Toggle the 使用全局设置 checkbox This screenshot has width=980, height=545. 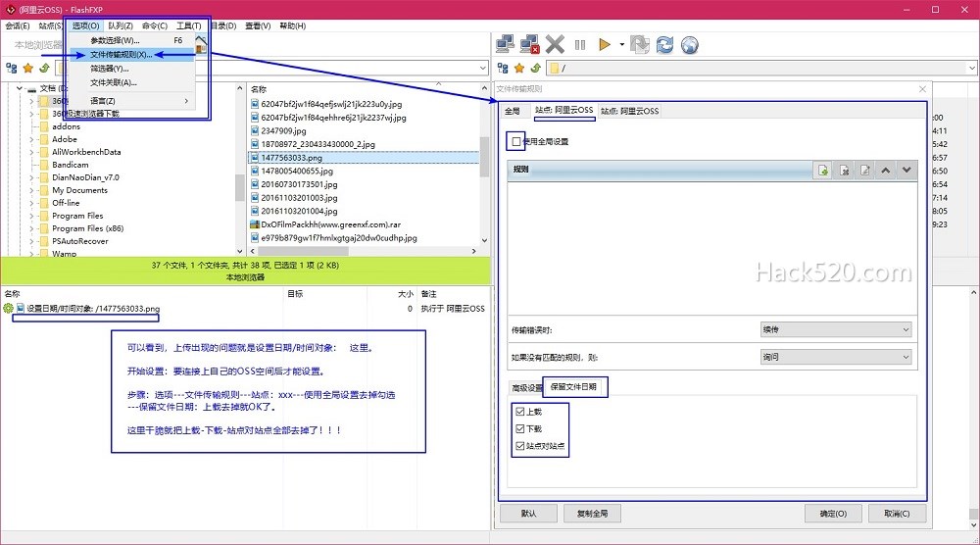point(515,141)
